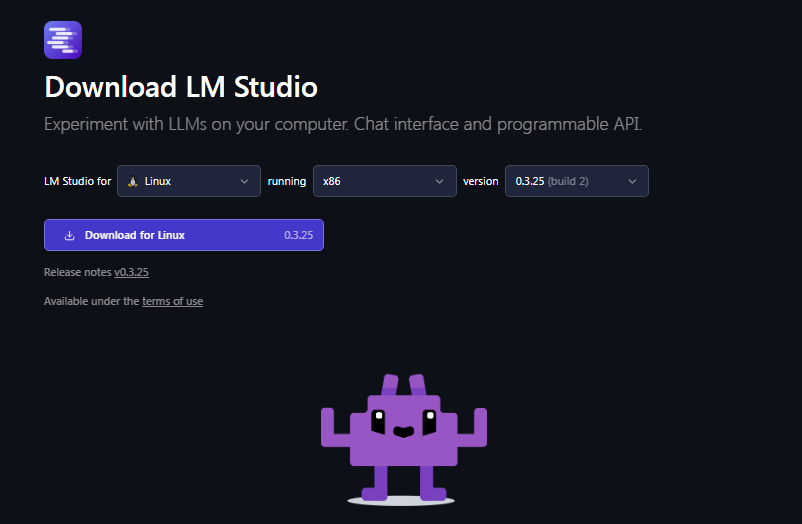Open the x86 architecture dropdown
Screen dimensions: 802x524
pyautogui.click(x=384, y=181)
